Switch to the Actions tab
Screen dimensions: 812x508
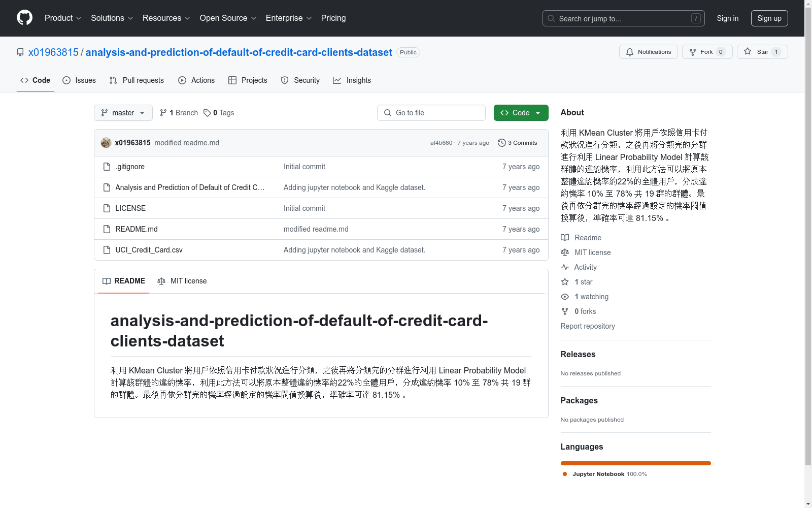[x=196, y=80]
